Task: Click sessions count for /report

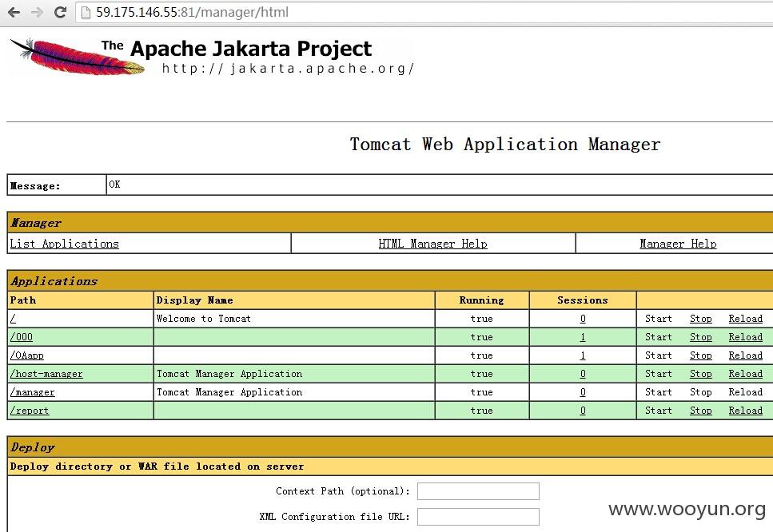Action: [x=583, y=411]
